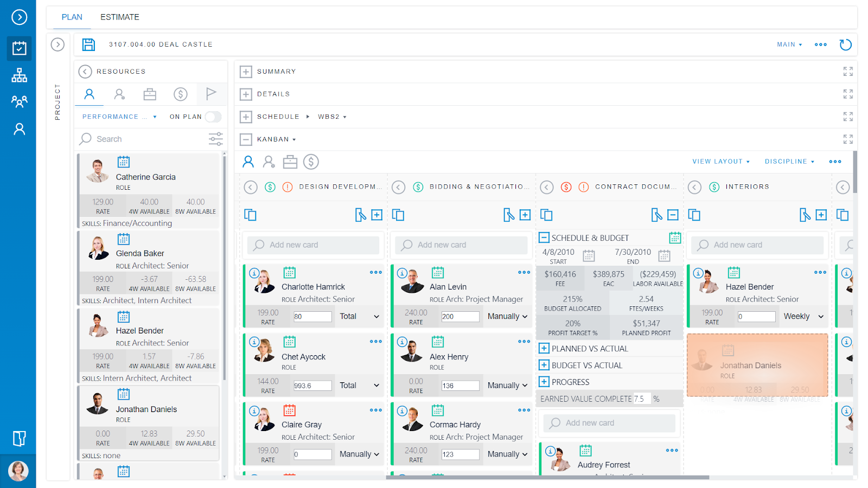Expand Budget vs Actual
The height and width of the screenshot is (488, 868).
(544, 365)
